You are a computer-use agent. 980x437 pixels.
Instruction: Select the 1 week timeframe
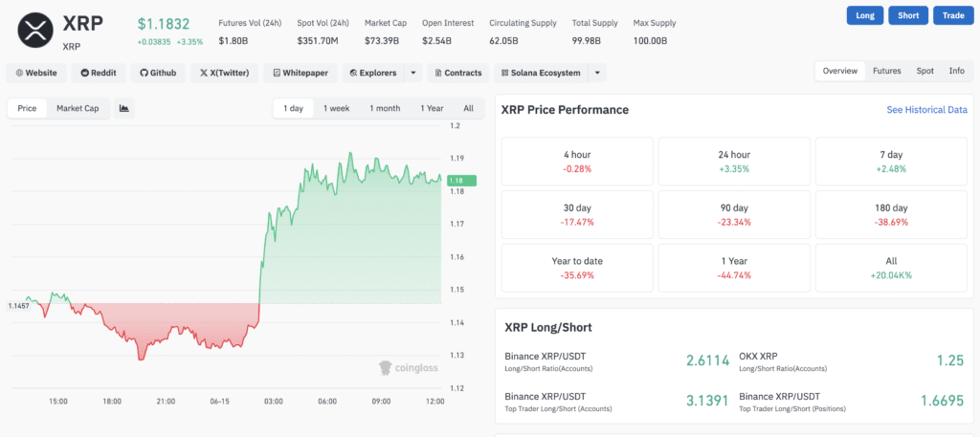click(336, 109)
